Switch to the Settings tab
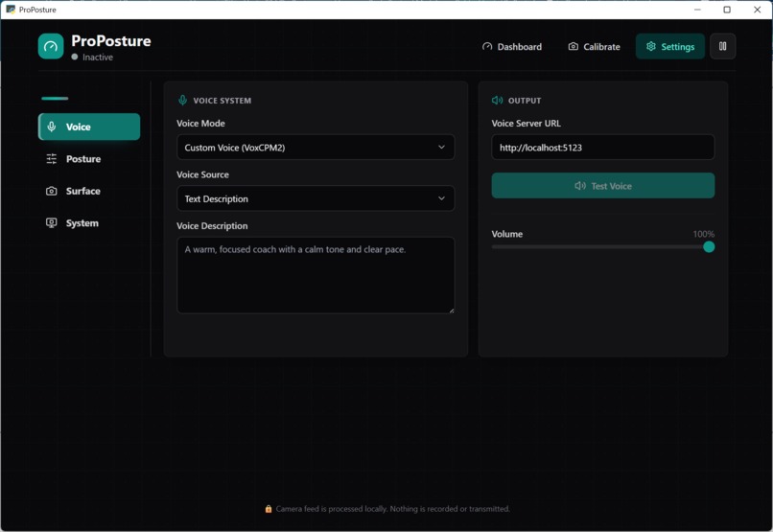Image resolution: width=773 pixels, height=532 pixels. point(670,46)
